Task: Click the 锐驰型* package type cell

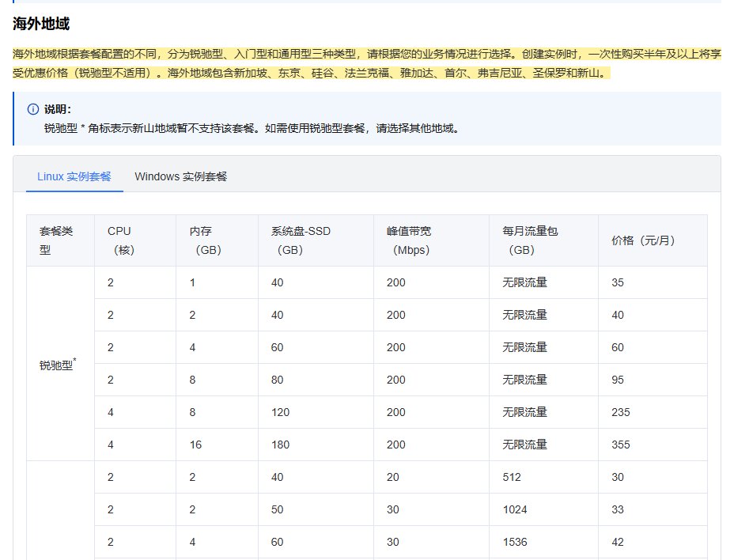Action: [x=60, y=364]
